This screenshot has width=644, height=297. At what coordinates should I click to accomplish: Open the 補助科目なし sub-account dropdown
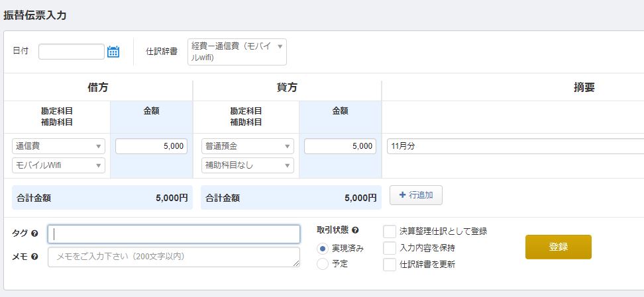tap(248, 165)
